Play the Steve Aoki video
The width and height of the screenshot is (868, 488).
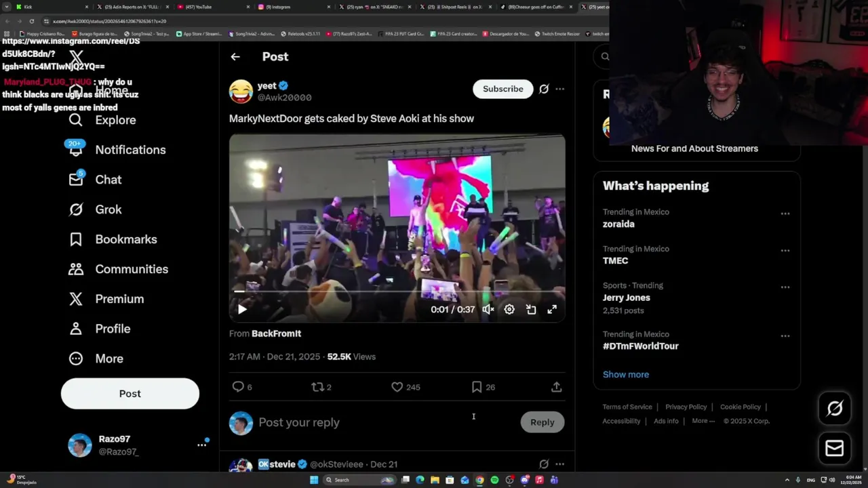242,310
